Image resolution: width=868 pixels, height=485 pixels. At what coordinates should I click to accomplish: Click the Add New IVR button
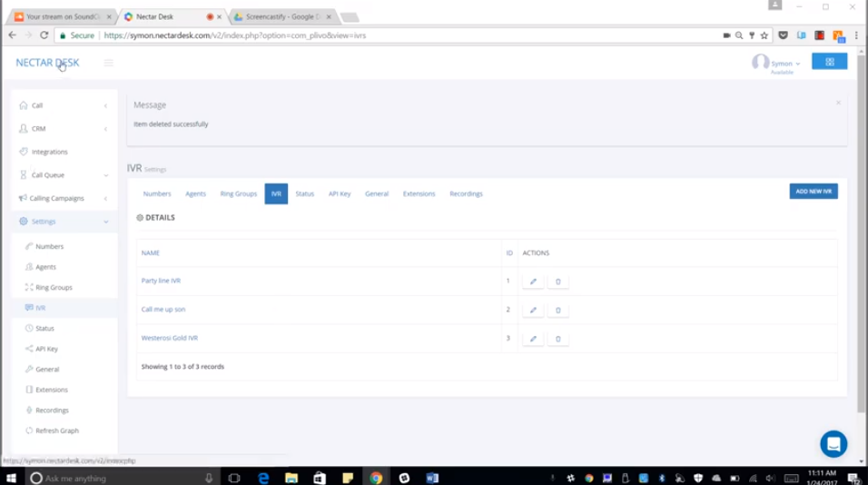coord(814,191)
